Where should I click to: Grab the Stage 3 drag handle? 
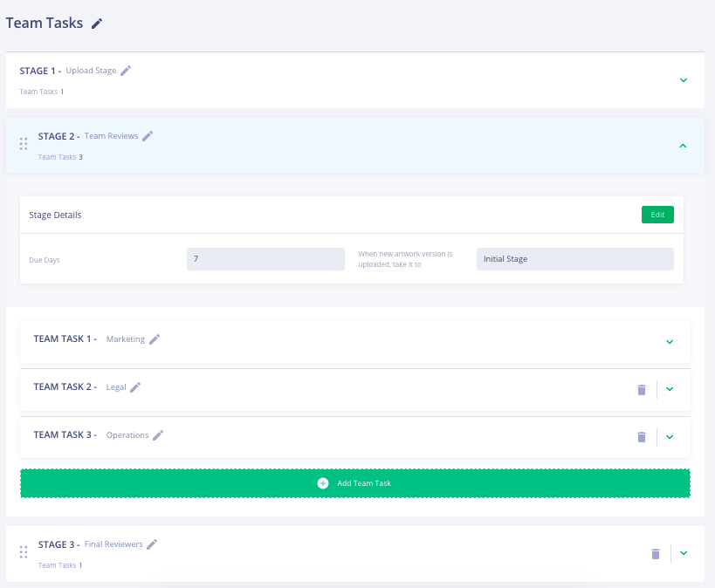[24, 552]
